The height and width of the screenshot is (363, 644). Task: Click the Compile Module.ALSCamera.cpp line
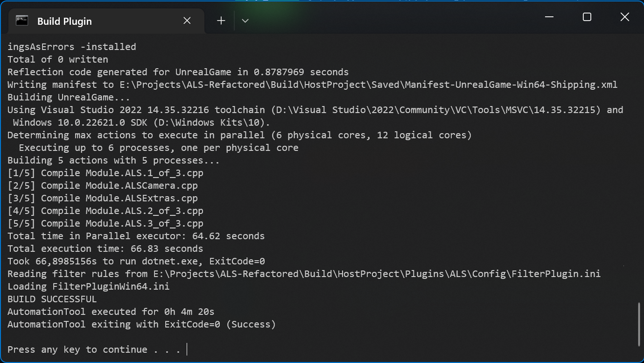coord(102,185)
